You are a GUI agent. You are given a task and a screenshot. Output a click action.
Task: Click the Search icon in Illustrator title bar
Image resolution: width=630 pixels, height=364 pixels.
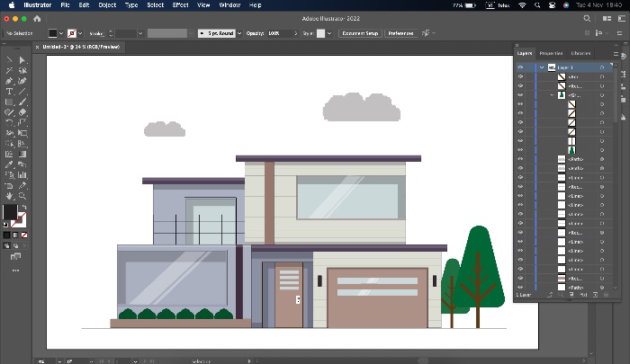tap(587, 19)
